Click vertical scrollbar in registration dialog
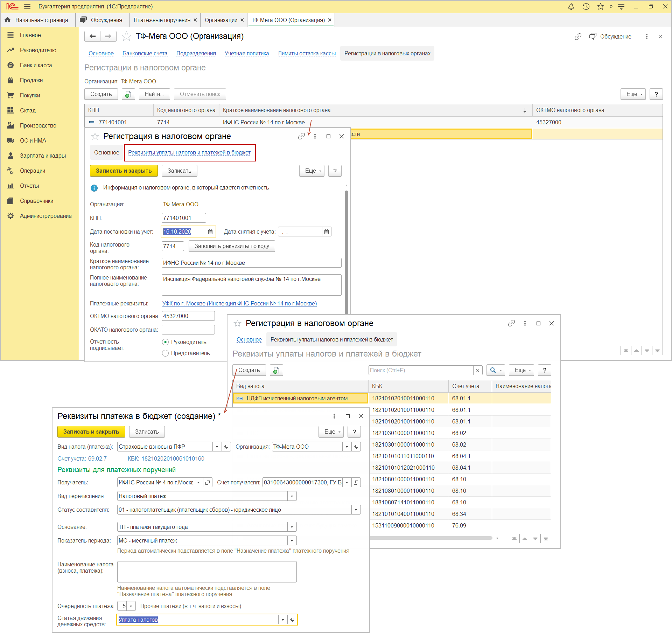This screenshot has height=635, width=672. point(346,252)
